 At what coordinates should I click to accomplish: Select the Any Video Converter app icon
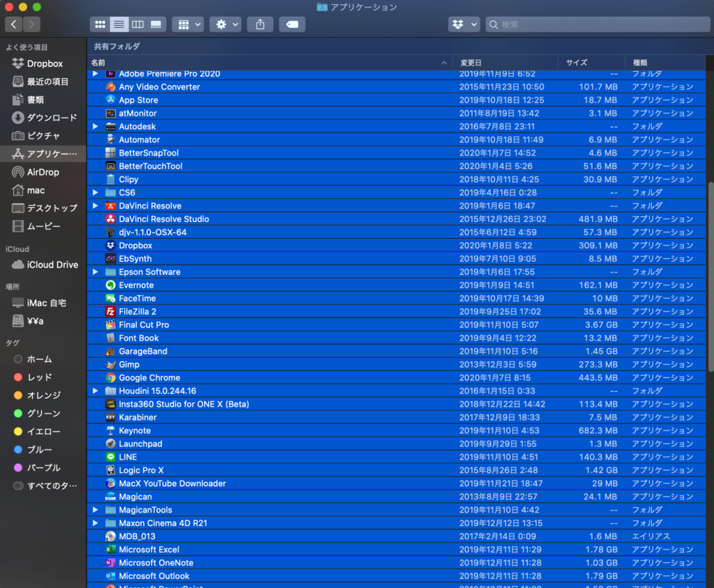pos(111,86)
